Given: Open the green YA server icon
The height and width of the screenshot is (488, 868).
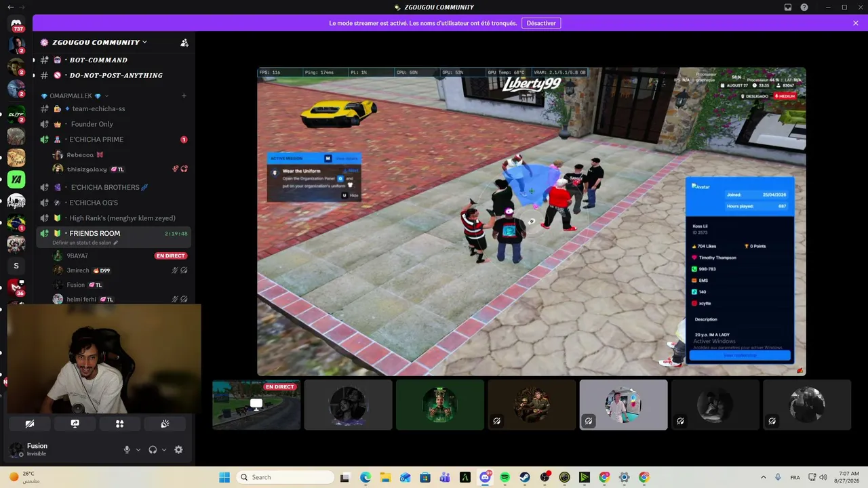Looking at the screenshot, I should pos(16,180).
